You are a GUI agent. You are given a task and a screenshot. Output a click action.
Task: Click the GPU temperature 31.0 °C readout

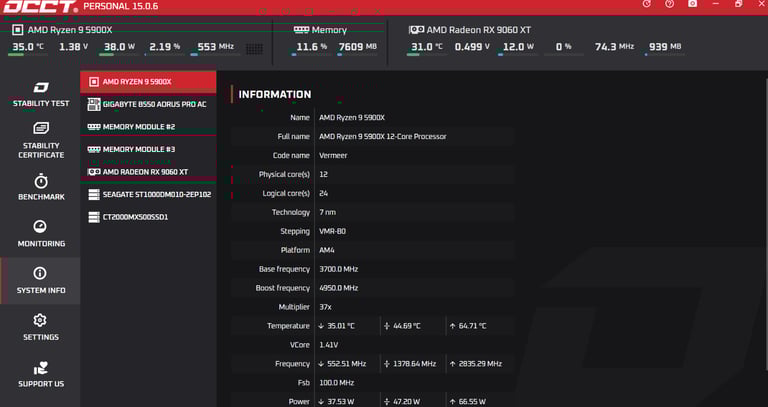(x=426, y=47)
